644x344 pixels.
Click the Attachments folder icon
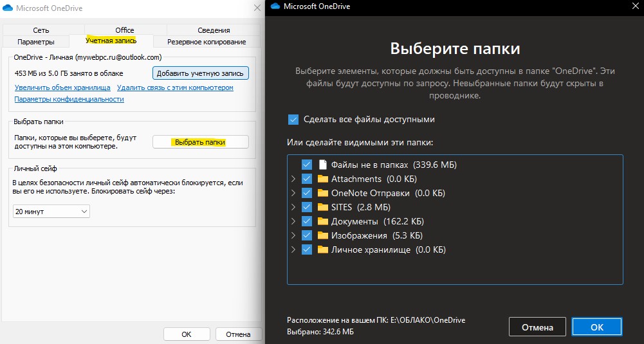[x=323, y=179]
